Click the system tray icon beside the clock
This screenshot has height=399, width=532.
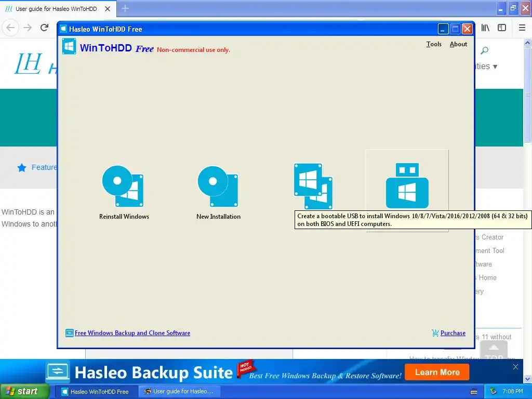494,392
